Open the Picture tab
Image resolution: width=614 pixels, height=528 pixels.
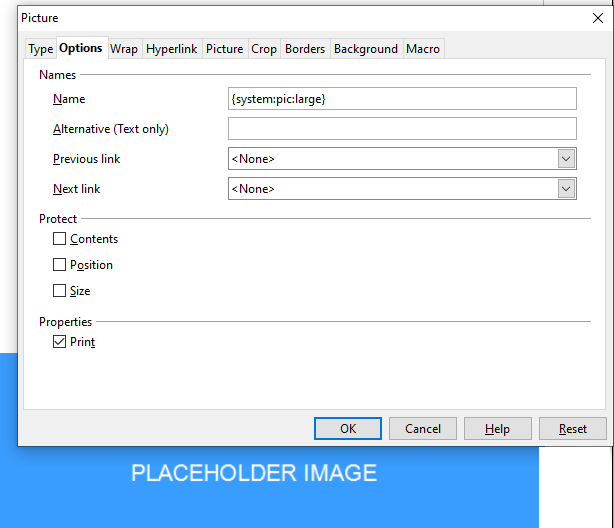[x=225, y=49]
